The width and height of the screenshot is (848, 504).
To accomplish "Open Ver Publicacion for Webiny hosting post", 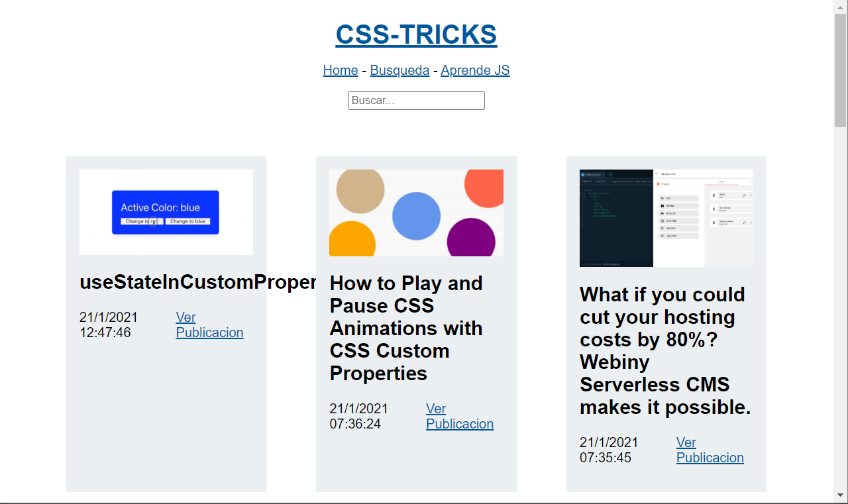I will (x=710, y=450).
